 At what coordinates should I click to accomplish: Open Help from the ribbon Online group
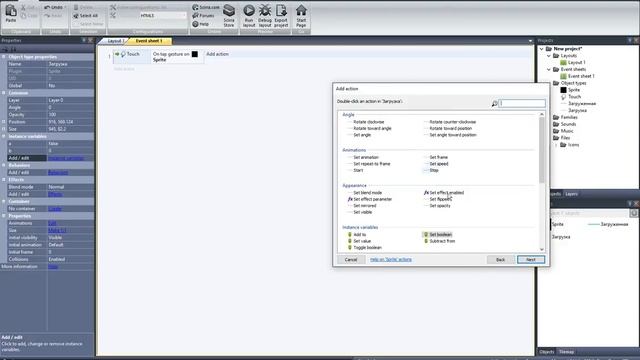pos(201,24)
